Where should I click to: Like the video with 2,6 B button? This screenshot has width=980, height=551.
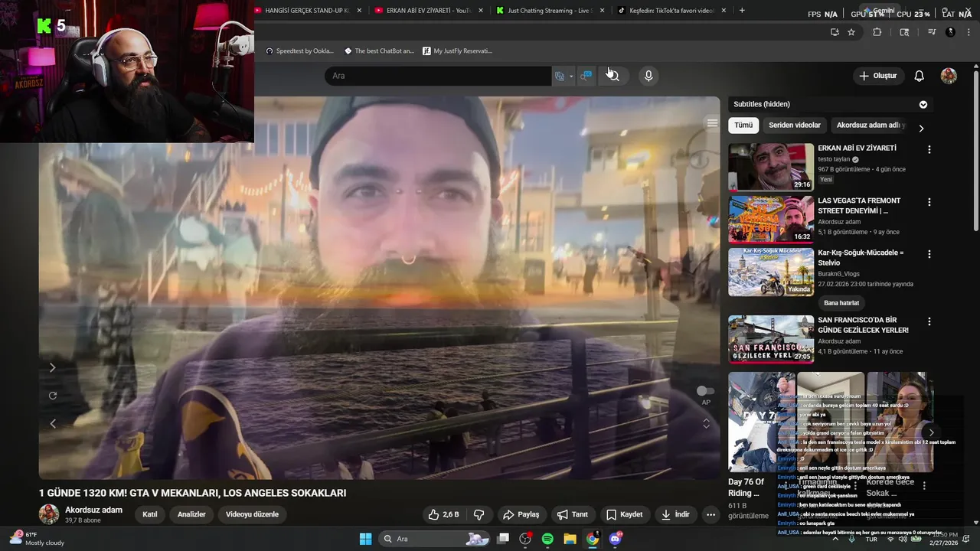(443, 515)
